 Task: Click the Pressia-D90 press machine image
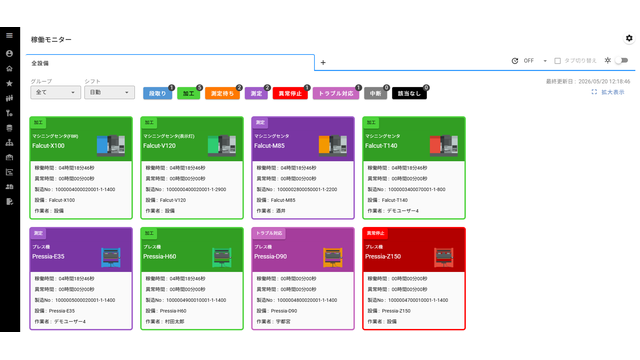click(x=333, y=257)
